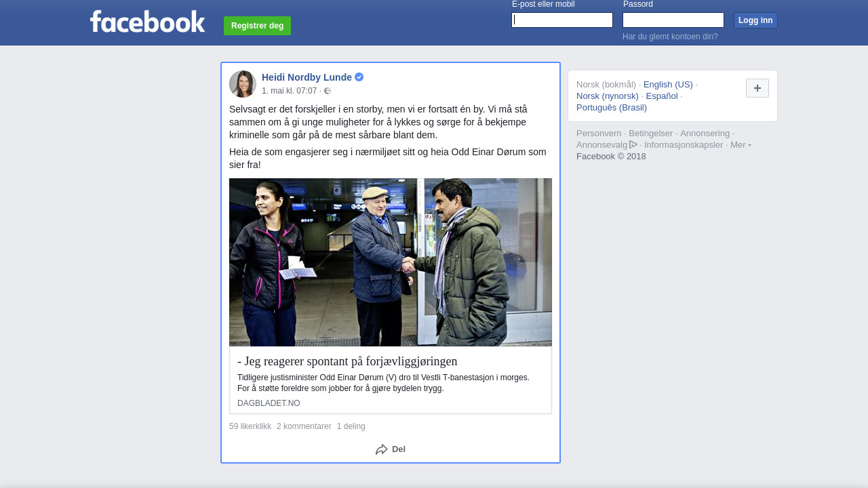The image size is (868, 488).
Task: Open the Dagbladet article photo
Action: [x=391, y=262]
